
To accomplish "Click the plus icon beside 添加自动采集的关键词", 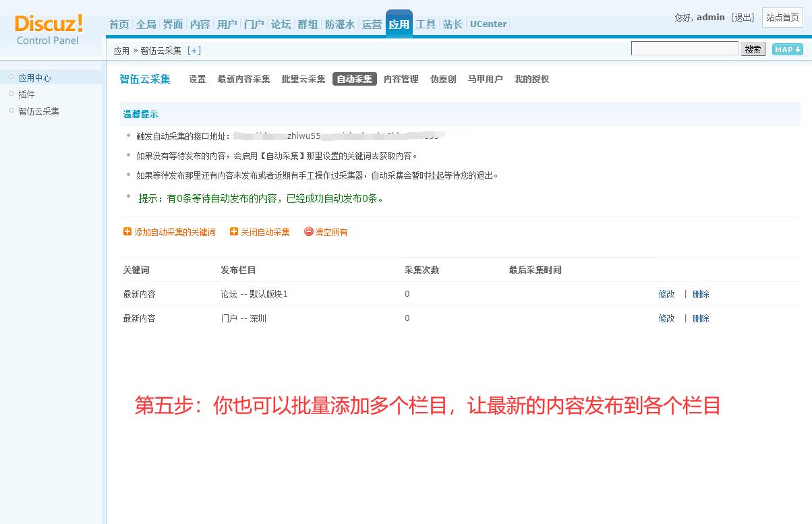I will coord(127,232).
